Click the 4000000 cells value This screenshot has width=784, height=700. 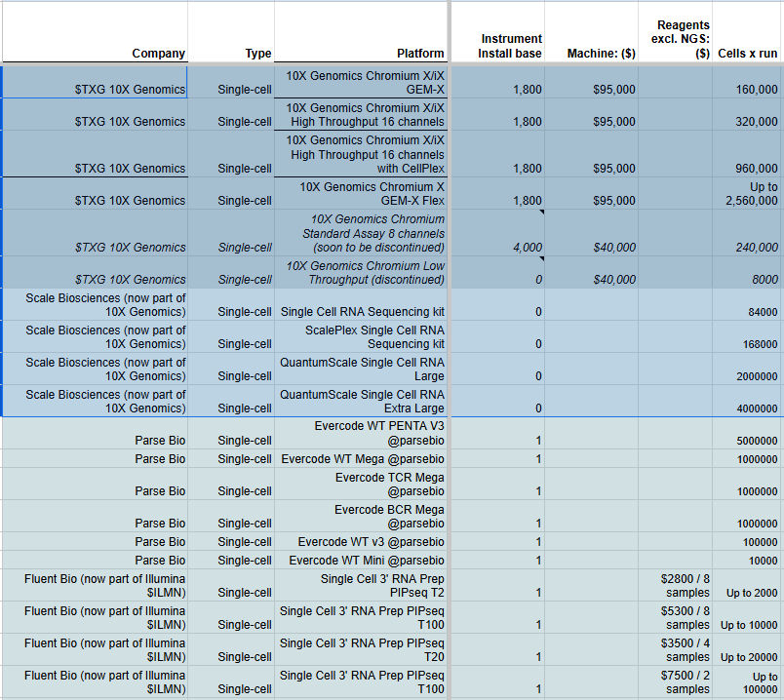[x=747, y=401]
